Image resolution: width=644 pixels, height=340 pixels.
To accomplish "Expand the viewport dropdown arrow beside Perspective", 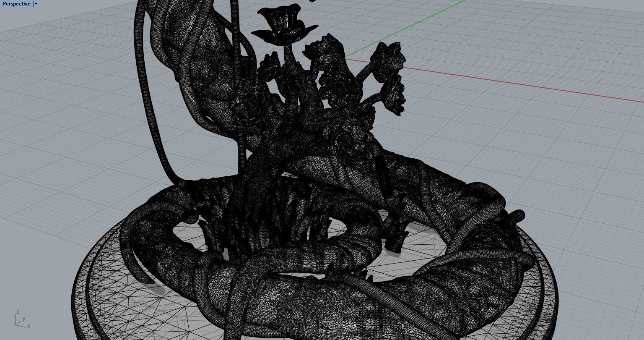I will pyautogui.click(x=36, y=4).
